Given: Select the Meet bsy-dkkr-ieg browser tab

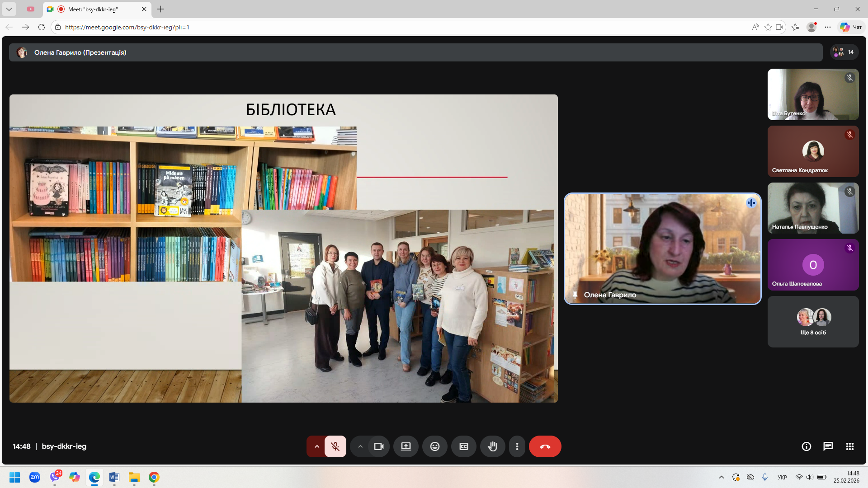Looking at the screenshot, I should point(93,9).
